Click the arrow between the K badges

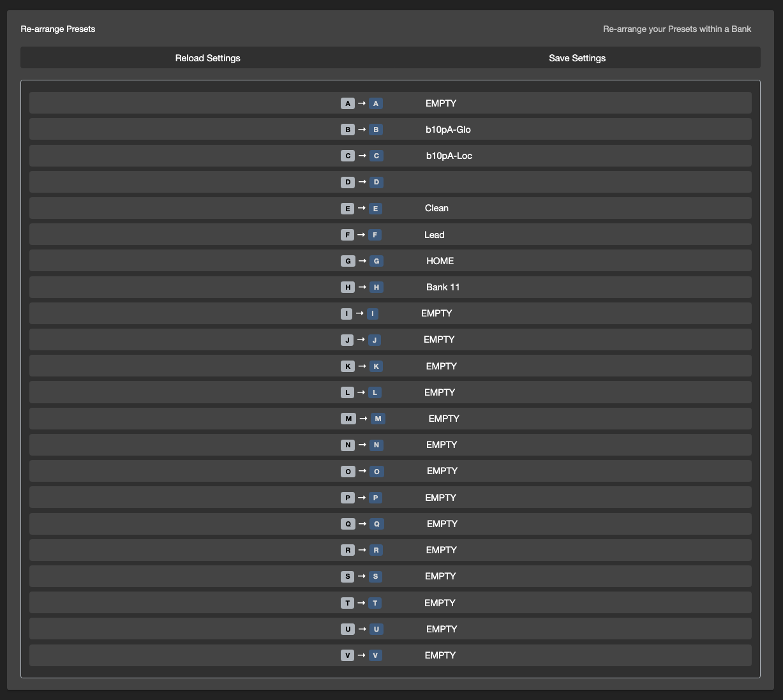point(362,366)
